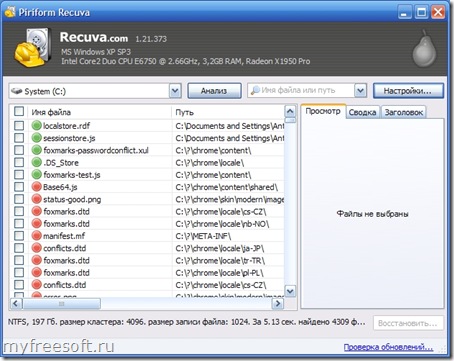454x361 pixels.
Task: Click the path C:\?\chrome\content\shared\
Action: tap(227, 187)
